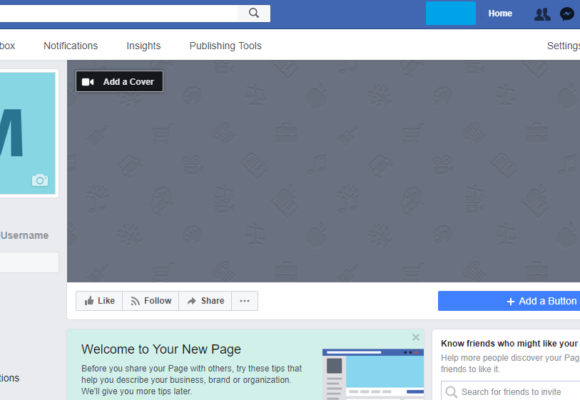580x400 pixels.
Task: Click the Add a Button button
Action: (509, 301)
